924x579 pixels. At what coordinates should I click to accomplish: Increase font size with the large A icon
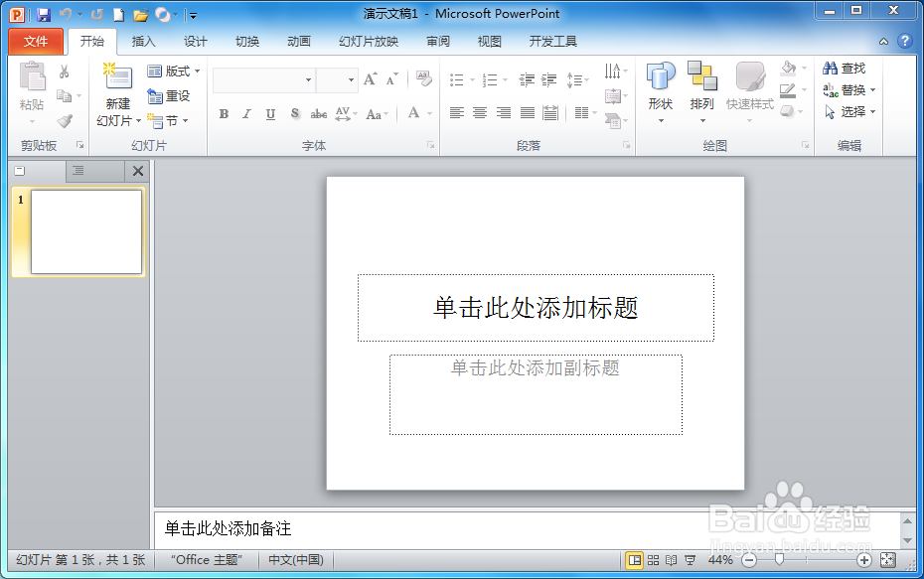point(370,78)
